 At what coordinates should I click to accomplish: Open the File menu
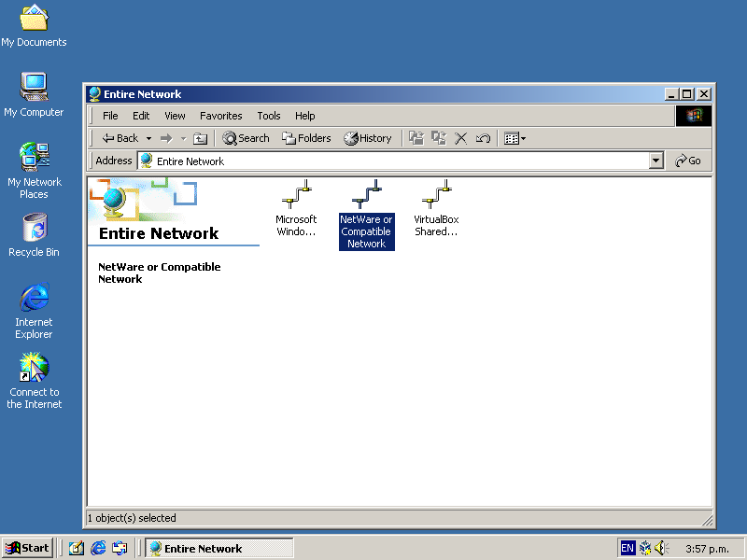pyautogui.click(x=110, y=116)
